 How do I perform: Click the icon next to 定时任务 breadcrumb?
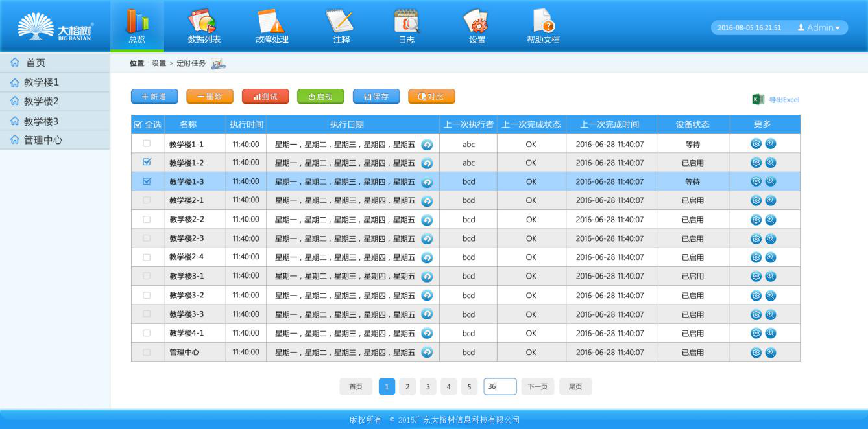point(218,64)
